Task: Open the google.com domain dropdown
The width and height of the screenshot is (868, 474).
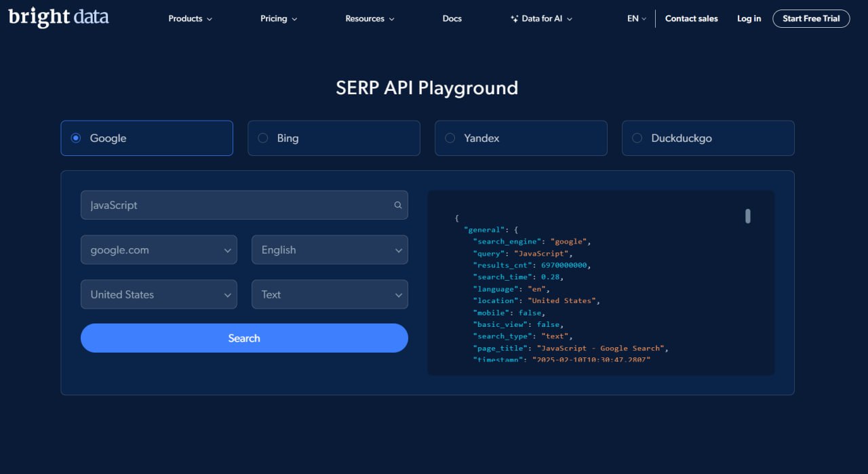Action: click(x=159, y=250)
